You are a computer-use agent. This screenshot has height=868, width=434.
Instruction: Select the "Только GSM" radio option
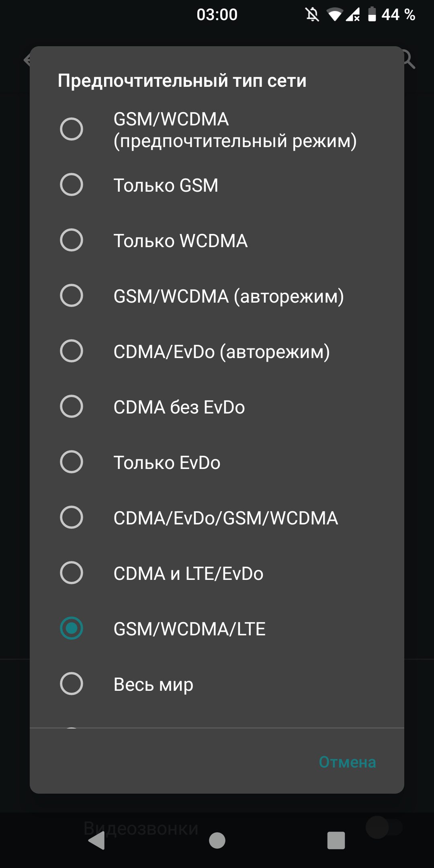[x=72, y=185]
